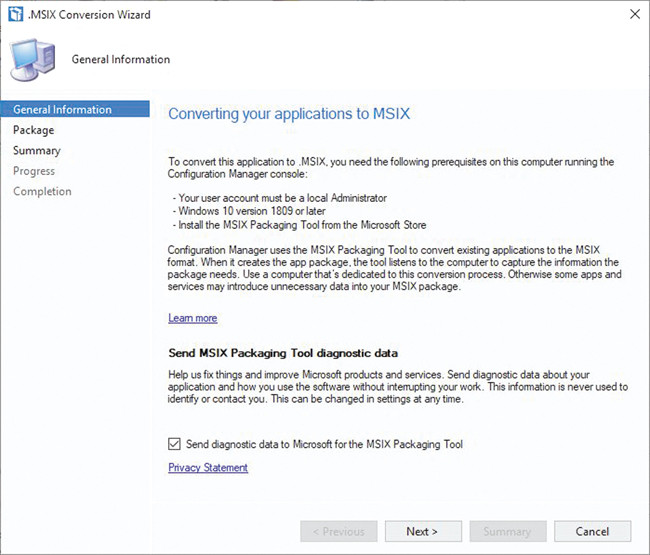Open the Summary step in left navigation

point(36,150)
